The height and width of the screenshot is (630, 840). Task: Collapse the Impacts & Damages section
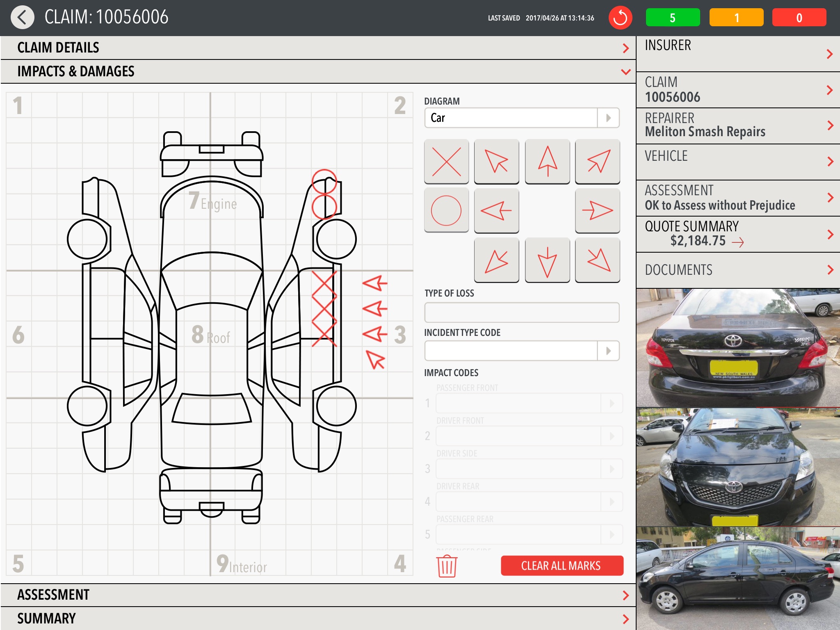pyautogui.click(x=625, y=72)
